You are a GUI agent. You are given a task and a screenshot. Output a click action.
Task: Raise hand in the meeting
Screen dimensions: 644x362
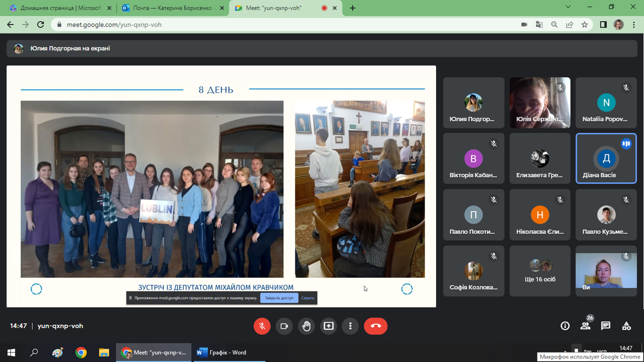[x=306, y=326]
